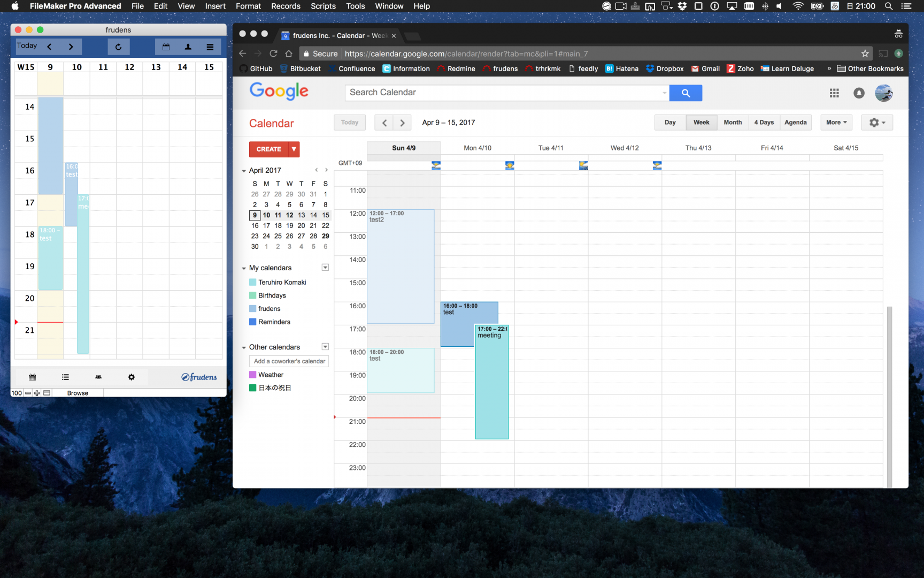Open Other Bookmarks folder

(x=870, y=69)
